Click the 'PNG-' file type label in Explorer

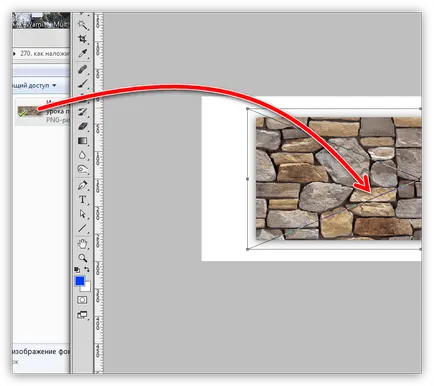(57, 120)
